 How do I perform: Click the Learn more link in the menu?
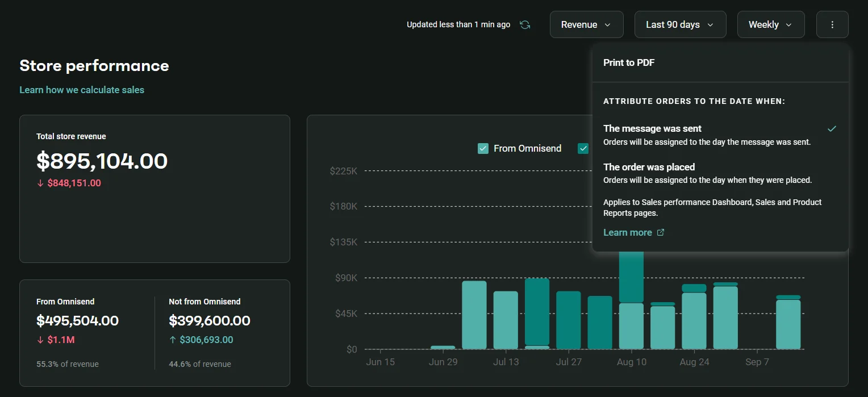(x=628, y=232)
